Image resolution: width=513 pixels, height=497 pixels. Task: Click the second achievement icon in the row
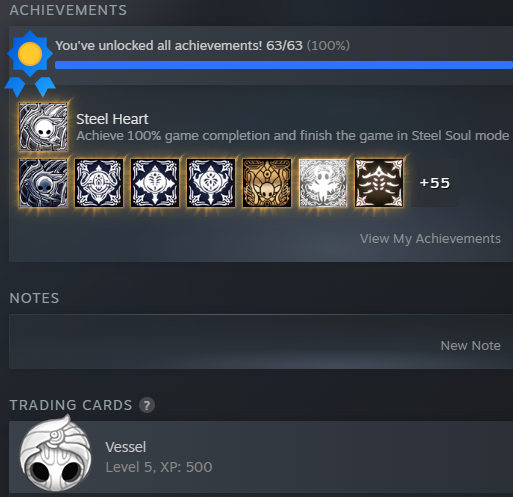pyautogui.click(x=99, y=183)
